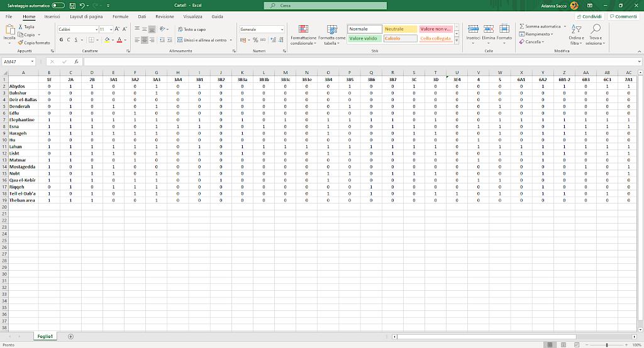Open the font size dropdown
Screen dimensions: 644x348
click(x=111, y=30)
